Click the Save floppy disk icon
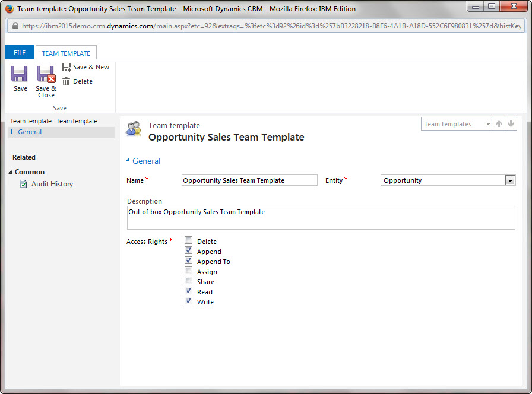The image size is (532, 394). coord(20,74)
